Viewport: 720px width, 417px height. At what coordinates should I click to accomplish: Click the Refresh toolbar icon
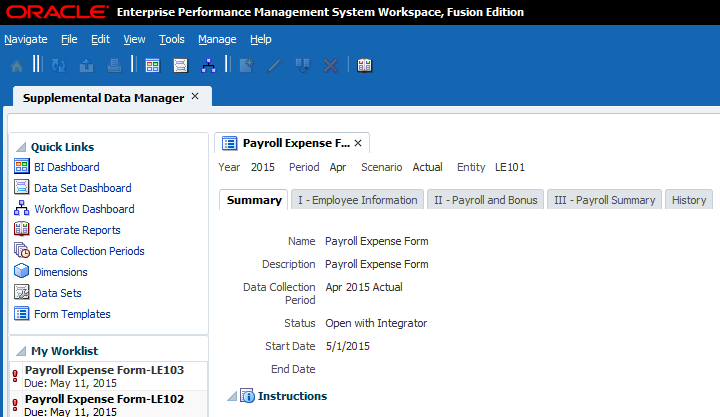[x=58, y=66]
